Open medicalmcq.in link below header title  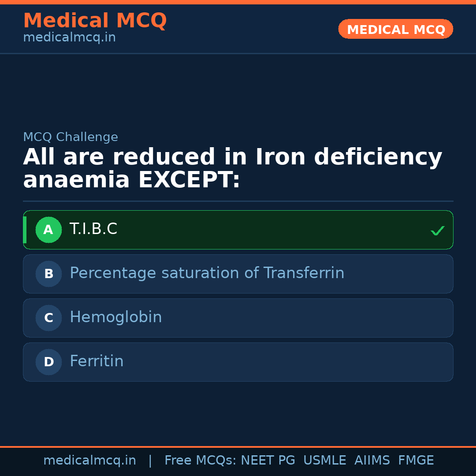pyautogui.click(x=69, y=37)
